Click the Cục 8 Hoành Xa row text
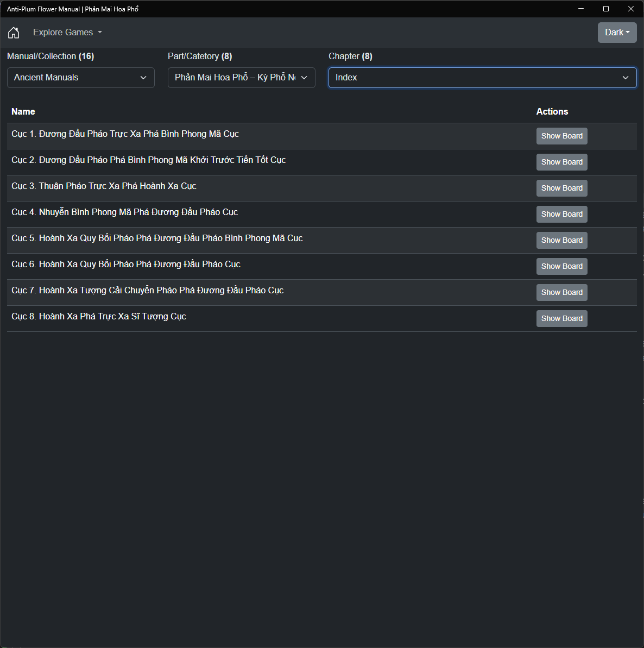 [99, 317]
